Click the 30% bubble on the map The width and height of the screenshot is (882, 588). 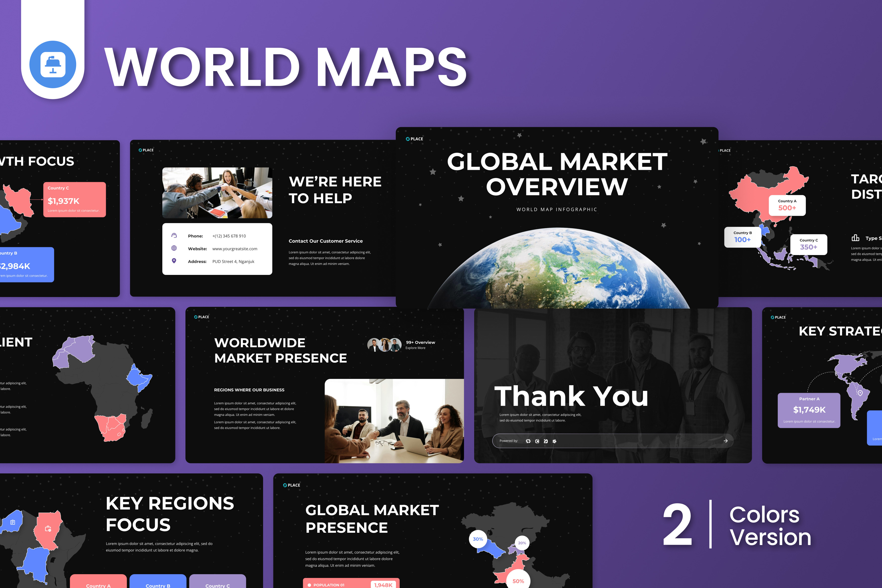(478, 539)
